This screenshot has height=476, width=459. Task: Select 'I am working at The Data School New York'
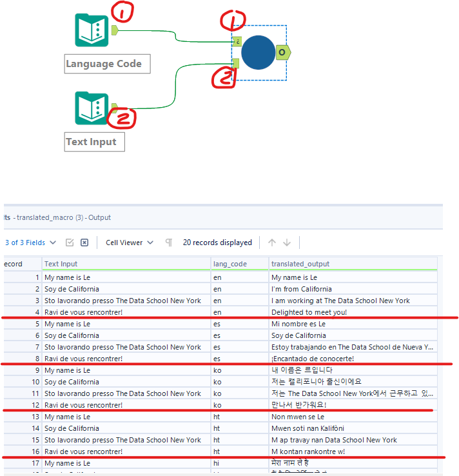353,301
